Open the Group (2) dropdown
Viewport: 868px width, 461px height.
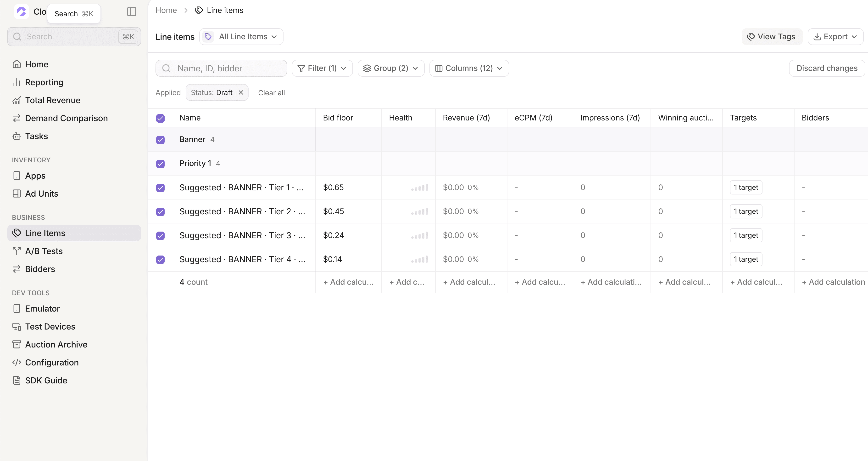coord(391,68)
